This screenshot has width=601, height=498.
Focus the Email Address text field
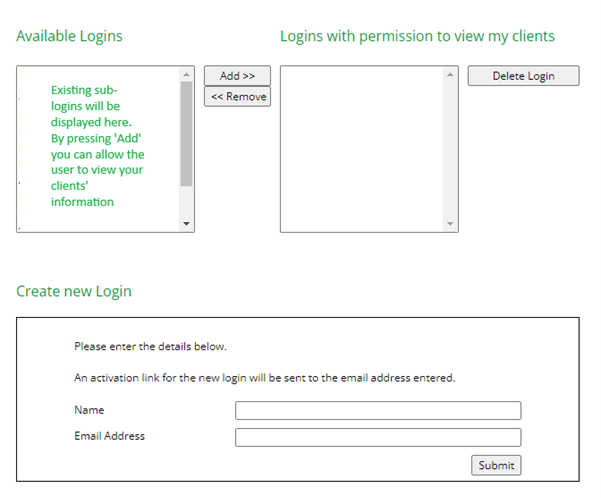(378, 437)
